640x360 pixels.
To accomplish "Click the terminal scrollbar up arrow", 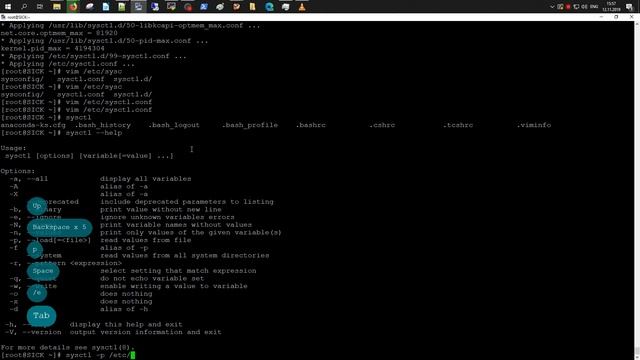I will tap(637, 24).
